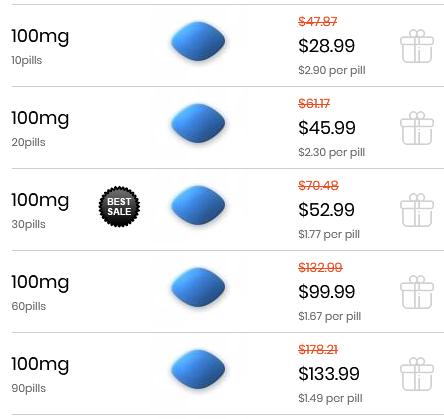Click the gift icon for 10 pills
This screenshot has height=419, width=444.
417,46
